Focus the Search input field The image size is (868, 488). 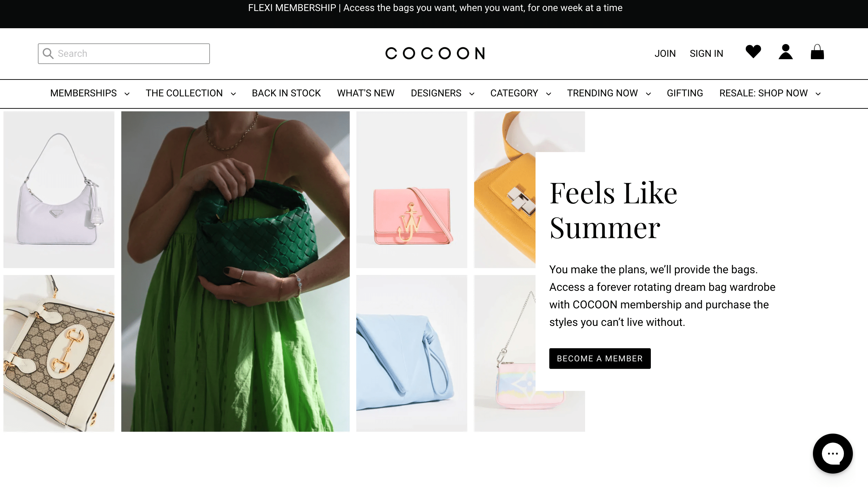(124, 53)
